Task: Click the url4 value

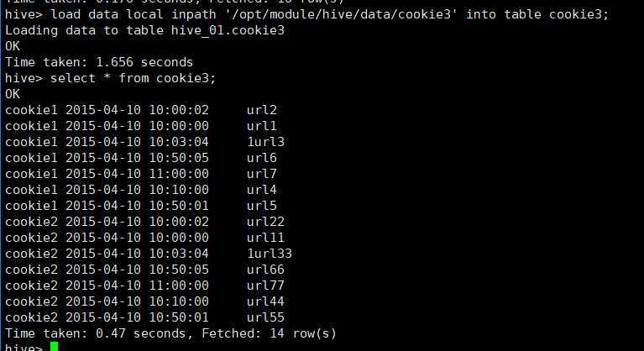Action: tap(262, 190)
